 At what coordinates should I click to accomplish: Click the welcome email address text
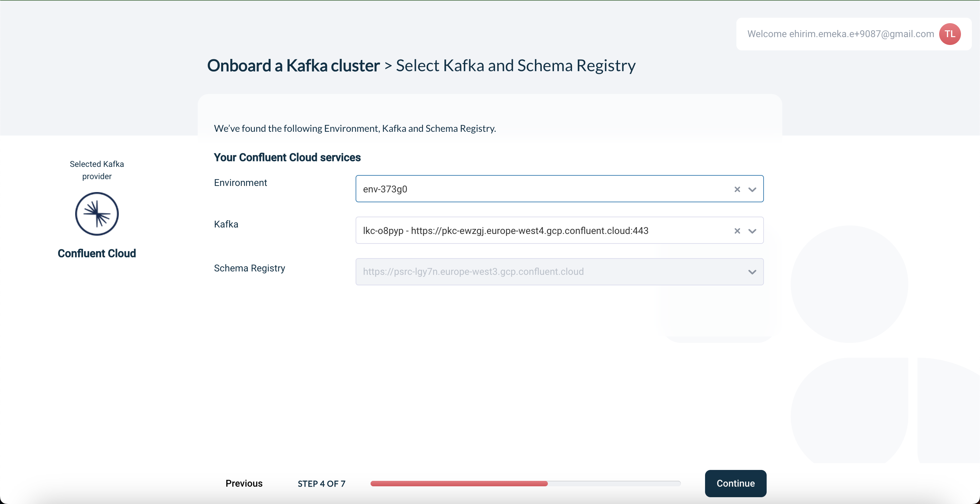861,34
